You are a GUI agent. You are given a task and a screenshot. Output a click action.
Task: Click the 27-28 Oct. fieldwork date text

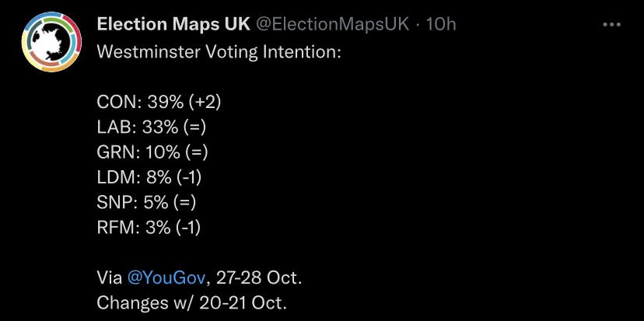259,278
